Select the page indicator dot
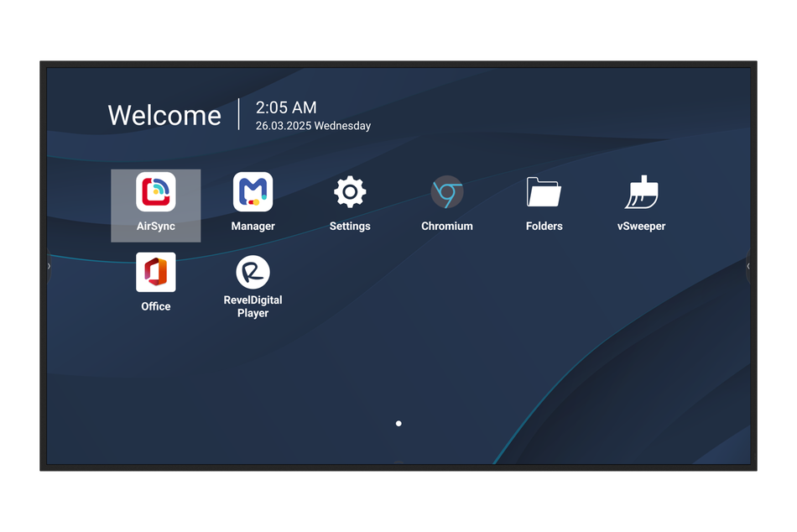Screen dimensions: 797x532 pos(398,423)
